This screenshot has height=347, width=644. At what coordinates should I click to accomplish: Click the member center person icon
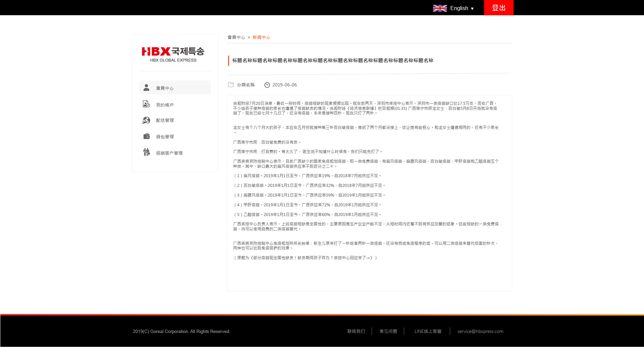[146, 88]
